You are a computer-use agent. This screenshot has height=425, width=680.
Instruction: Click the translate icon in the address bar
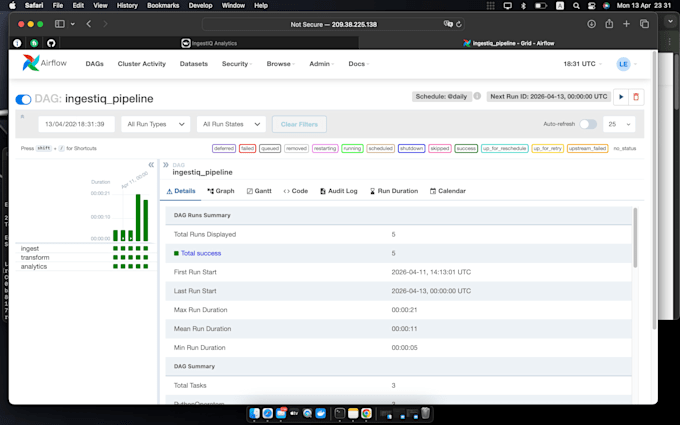[448, 24]
